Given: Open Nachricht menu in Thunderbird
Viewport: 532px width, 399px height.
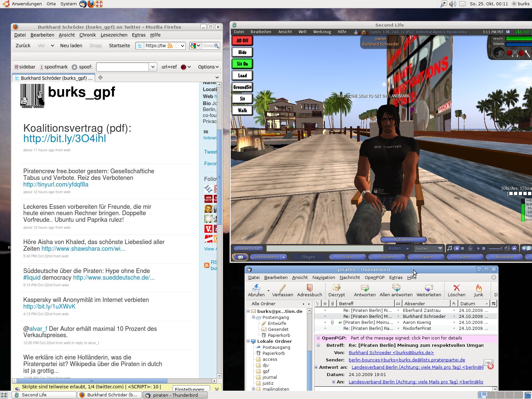Looking at the screenshot, I should (x=350, y=277).
